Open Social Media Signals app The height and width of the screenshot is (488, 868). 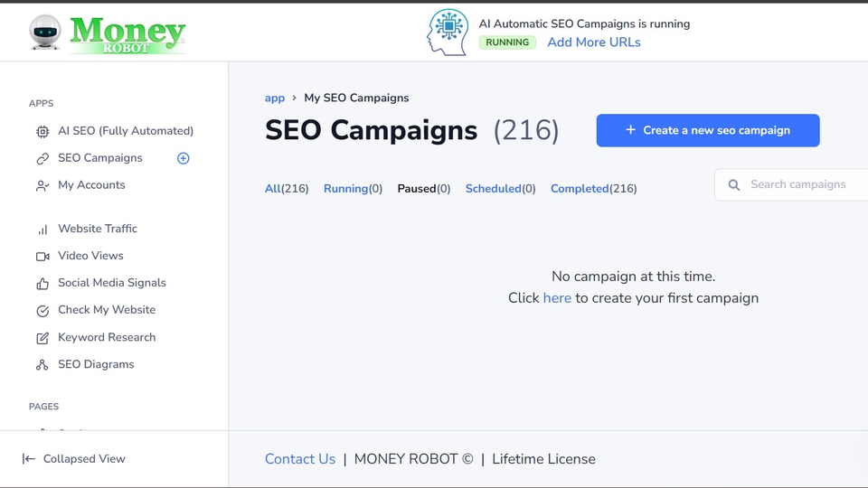pos(112,283)
